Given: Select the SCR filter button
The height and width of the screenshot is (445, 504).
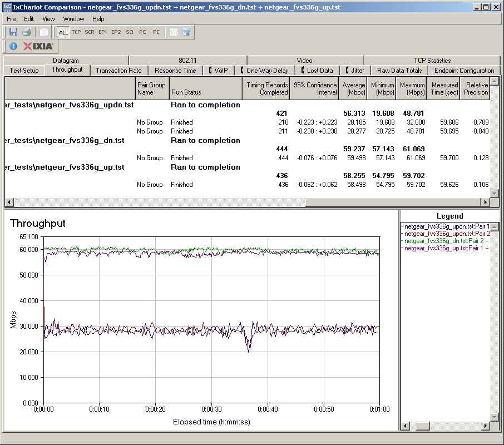Looking at the screenshot, I should [90, 32].
